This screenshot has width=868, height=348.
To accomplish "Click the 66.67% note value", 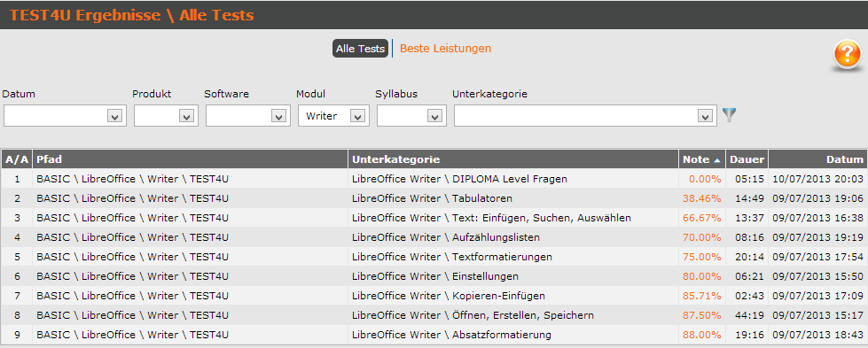I will point(702,218).
